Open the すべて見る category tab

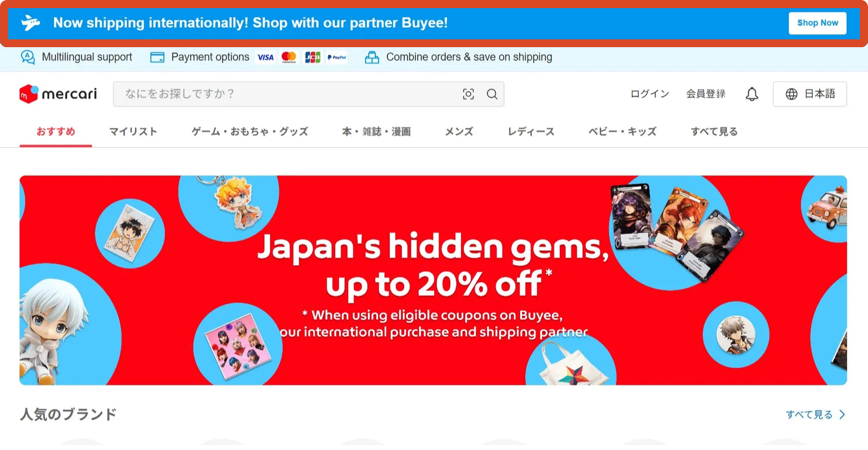pos(714,132)
